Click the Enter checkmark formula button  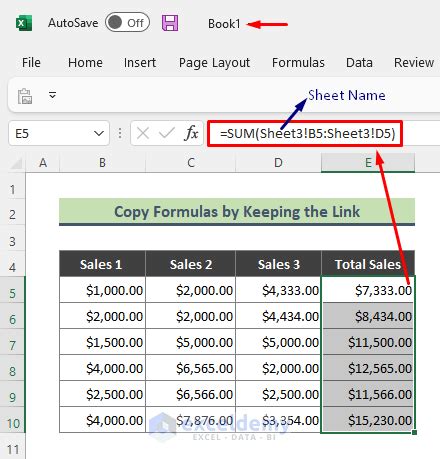[166, 133]
